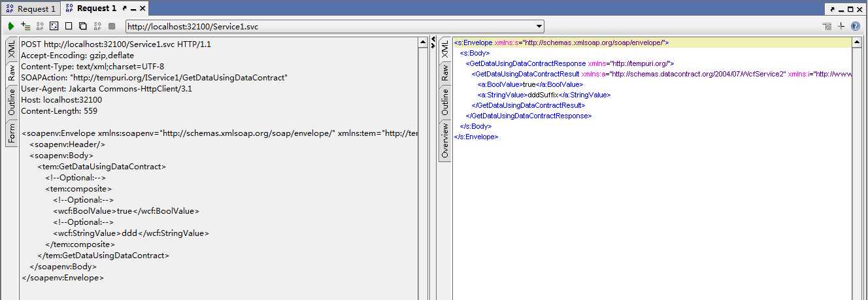The height and width of the screenshot is (300, 868).
Task: Recreate default request from schema icon
Action: (x=54, y=26)
